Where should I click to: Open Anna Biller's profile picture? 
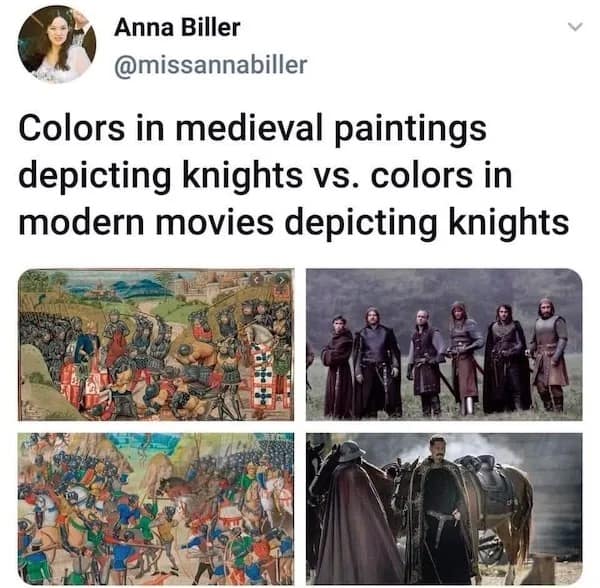tap(57, 44)
